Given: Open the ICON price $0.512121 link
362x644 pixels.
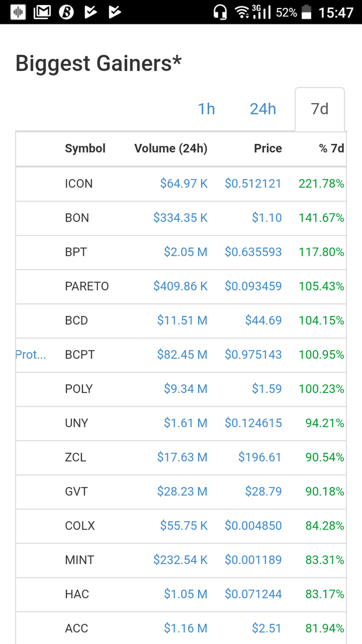Looking at the screenshot, I should tap(253, 184).
